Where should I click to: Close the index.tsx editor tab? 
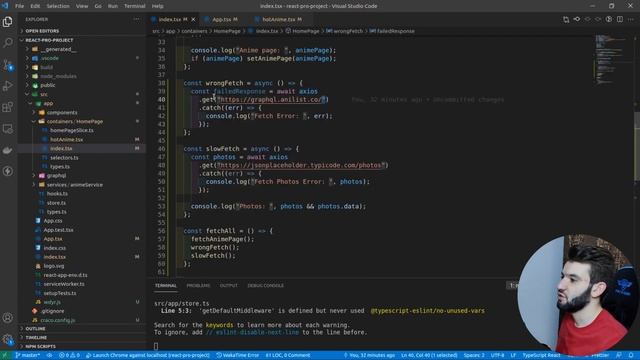click(x=193, y=19)
